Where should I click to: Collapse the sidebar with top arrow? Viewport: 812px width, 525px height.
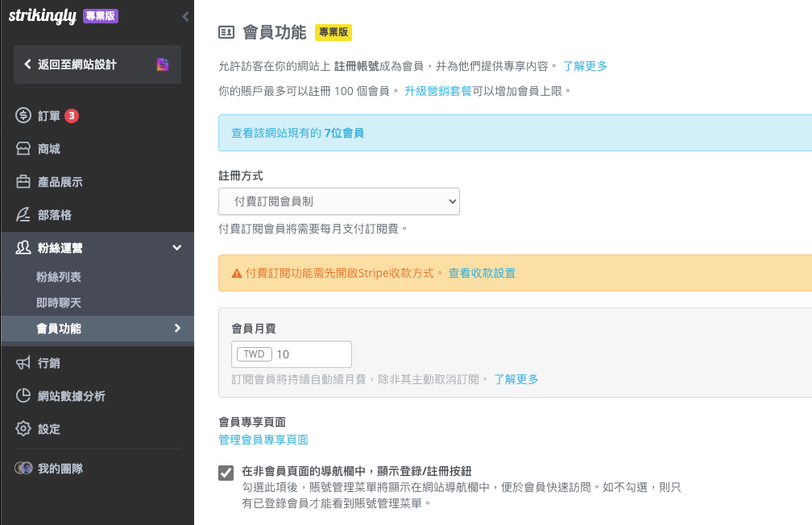[x=185, y=16]
